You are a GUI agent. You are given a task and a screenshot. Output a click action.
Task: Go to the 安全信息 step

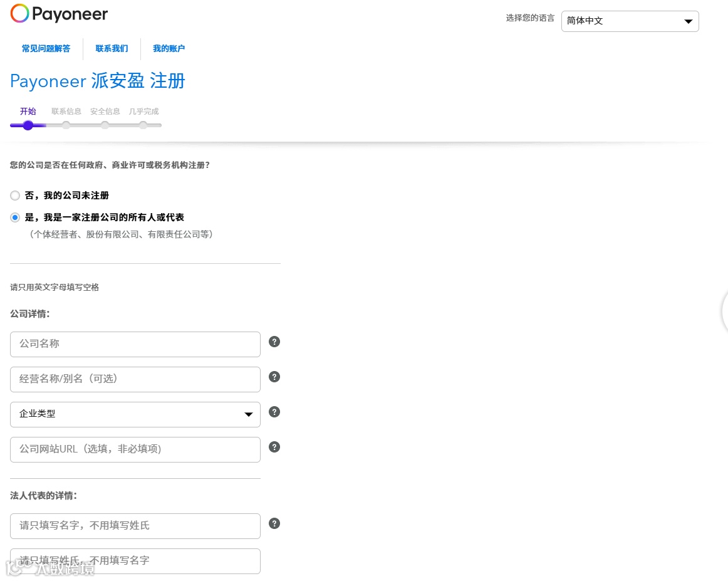pos(105,112)
